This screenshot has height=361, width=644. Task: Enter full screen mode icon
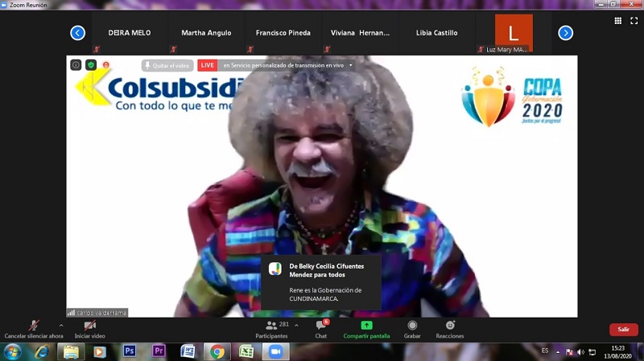[x=634, y=21]
